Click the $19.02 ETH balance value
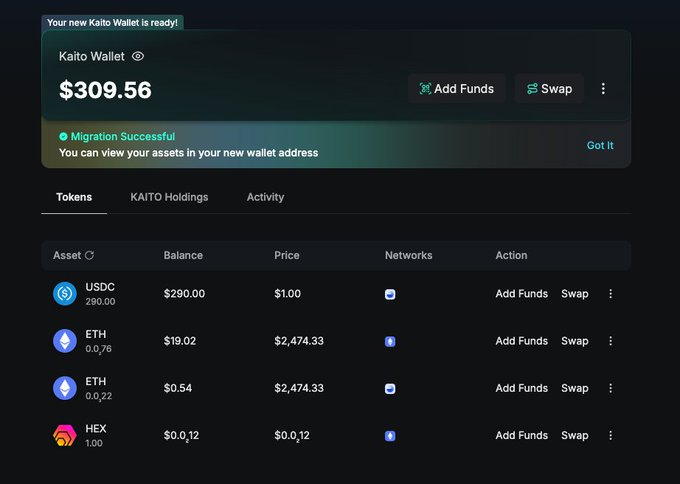680x484 pixels. [x=180, y=341]
